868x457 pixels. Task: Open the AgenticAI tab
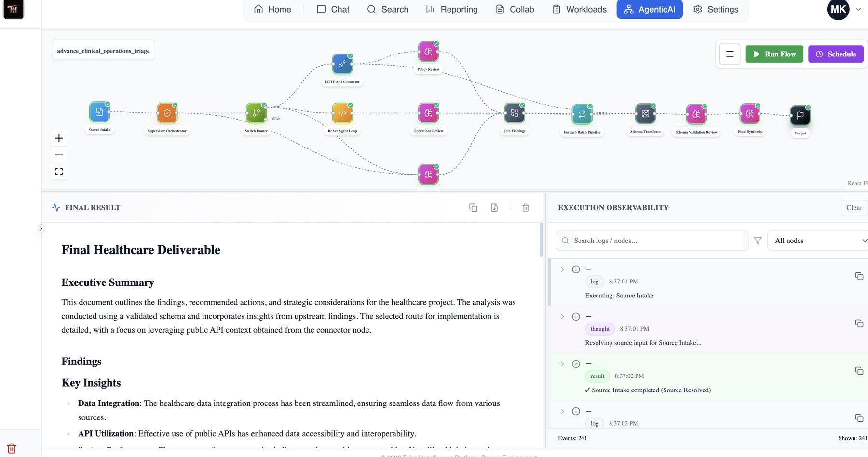pyautogui.click(x=650, y=9)
